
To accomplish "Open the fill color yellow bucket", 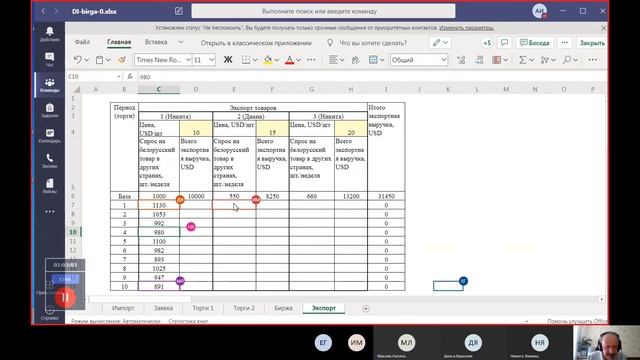I will (268, 60).
